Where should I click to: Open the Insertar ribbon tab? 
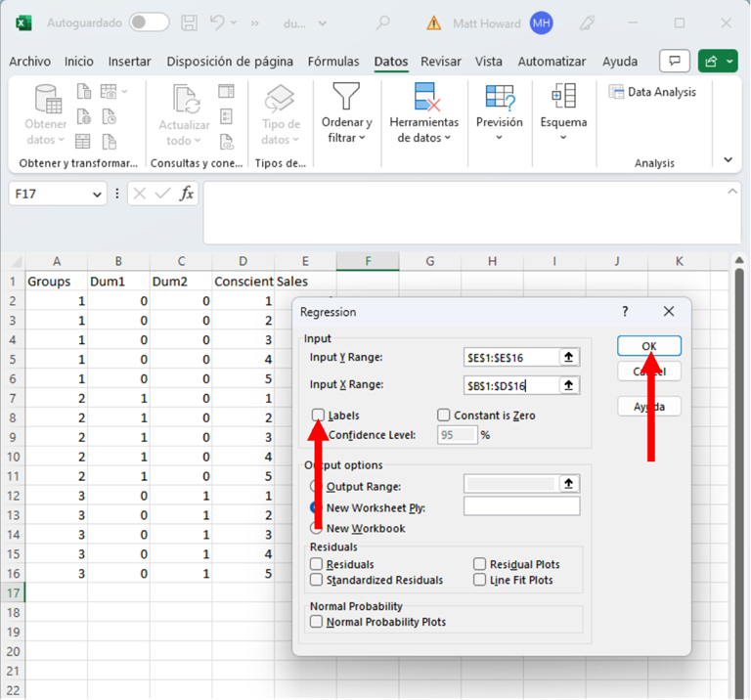[130, 62]
